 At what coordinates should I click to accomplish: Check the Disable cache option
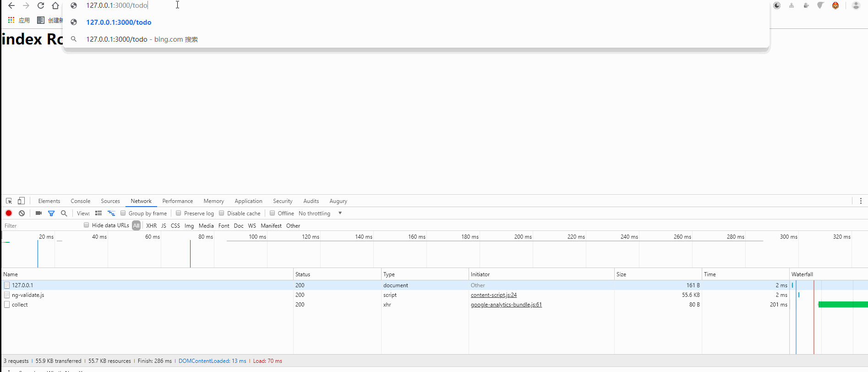222,213
